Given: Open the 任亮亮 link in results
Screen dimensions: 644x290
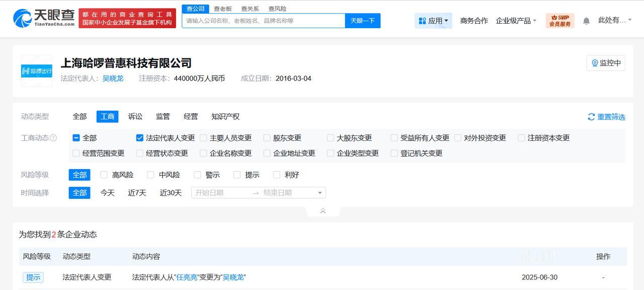Looking at the screenshot, I should click(x=187, y=277).
